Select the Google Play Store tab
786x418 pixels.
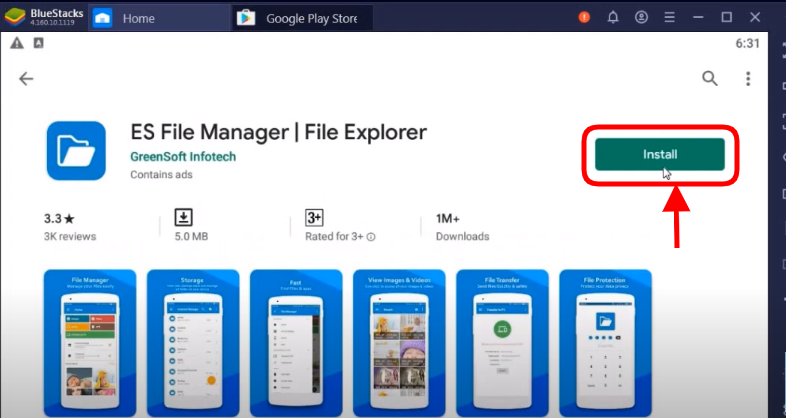click(302, 18)
